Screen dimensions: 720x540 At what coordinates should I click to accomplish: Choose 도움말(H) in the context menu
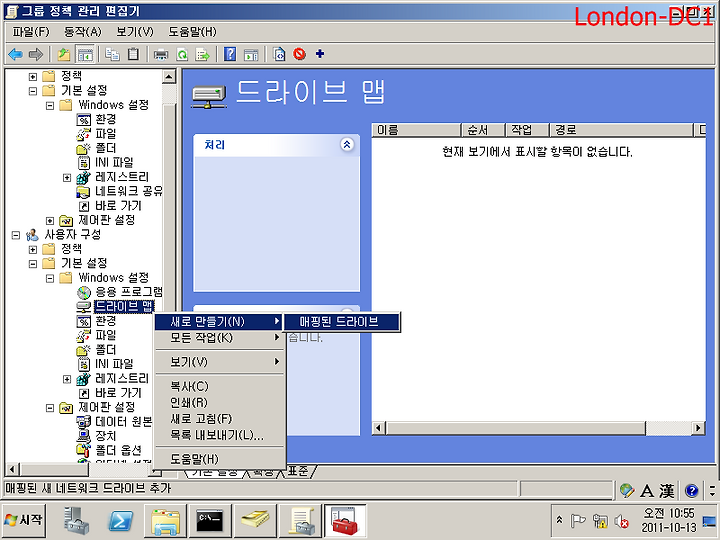(219, 459)
